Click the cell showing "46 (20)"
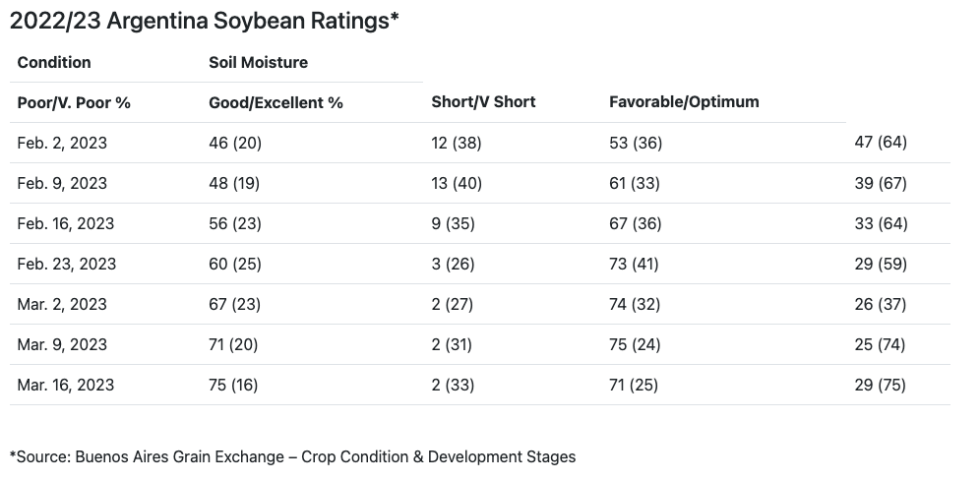The height and width of the screenshot is (481, 980). (x=234, y=143)
